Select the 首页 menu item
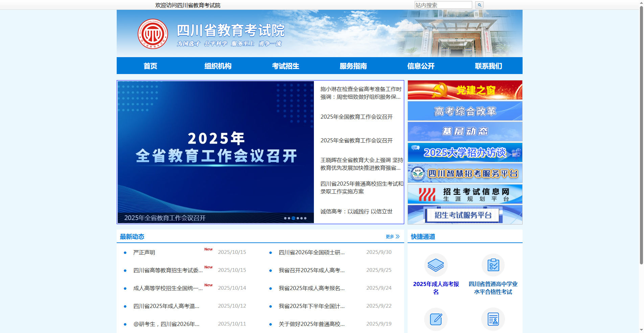 151,66
